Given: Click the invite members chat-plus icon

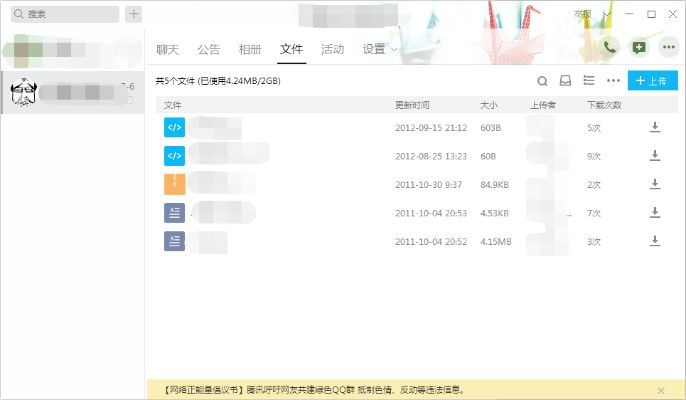Looking at the screenshot, I should pos(639,47).
